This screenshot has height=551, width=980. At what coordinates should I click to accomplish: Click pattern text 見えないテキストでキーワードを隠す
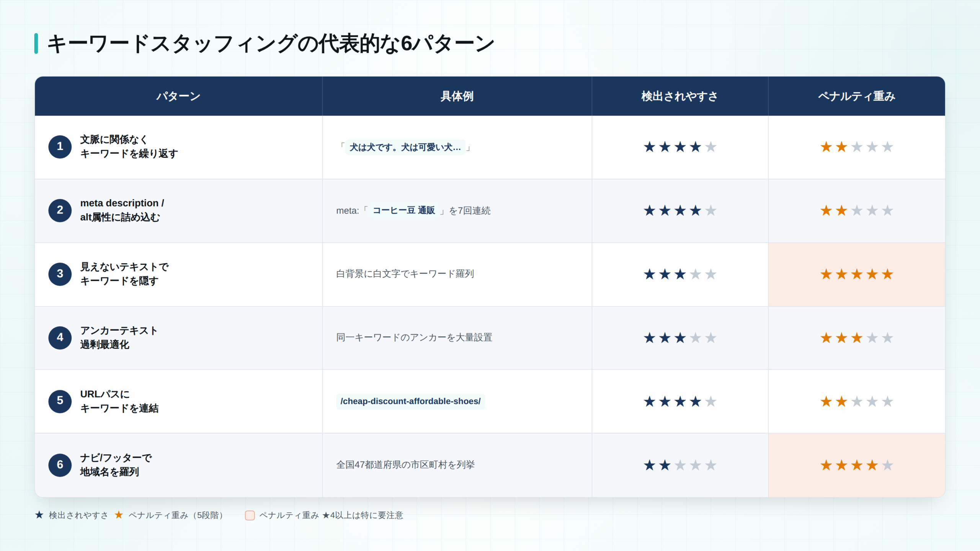tap(124, 274)
